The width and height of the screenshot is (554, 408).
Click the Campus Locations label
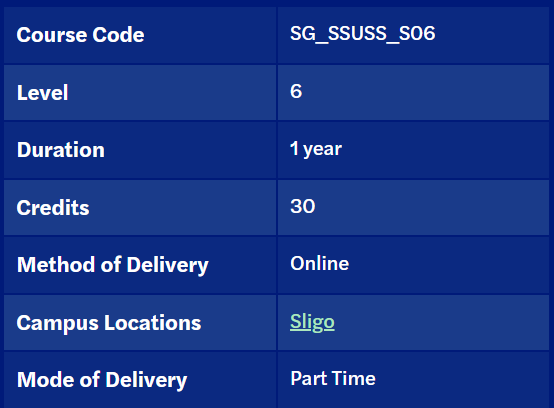point(109,323)
